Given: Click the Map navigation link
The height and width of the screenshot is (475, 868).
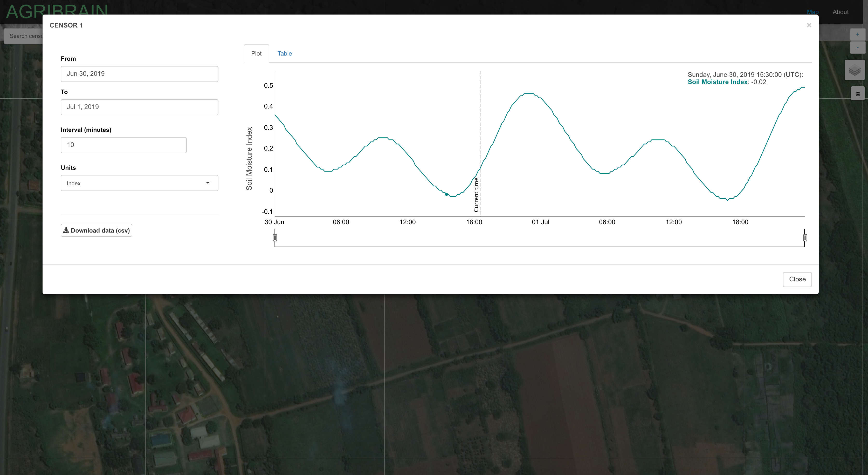Looking at the screenshot, I should tap(812, 12).
